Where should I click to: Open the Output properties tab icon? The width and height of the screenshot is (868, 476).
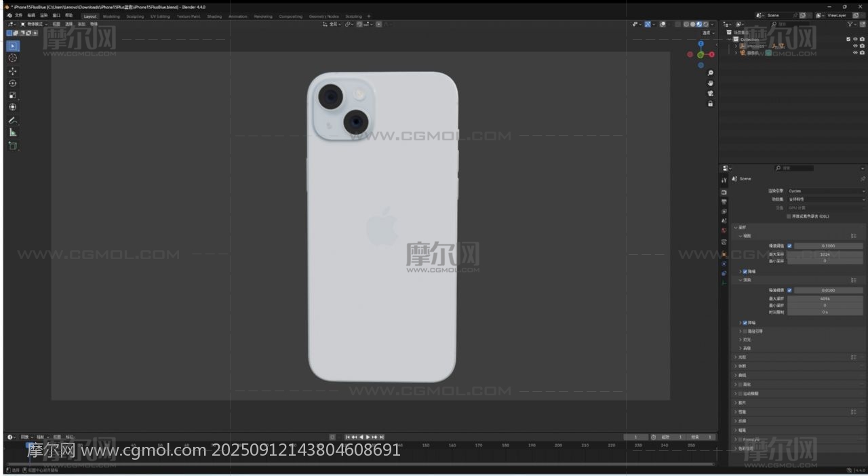click(x=724, y=202)
